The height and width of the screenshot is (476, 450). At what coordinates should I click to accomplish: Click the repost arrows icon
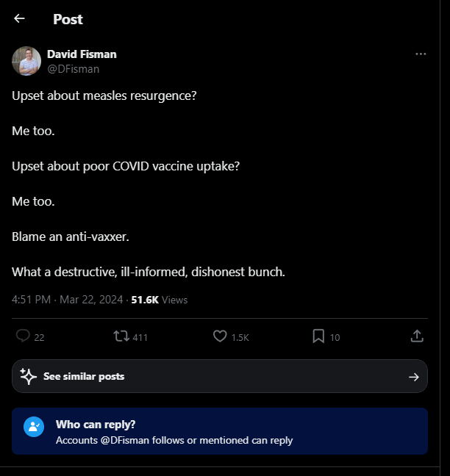pyautogui.click(x=121, y=336)
